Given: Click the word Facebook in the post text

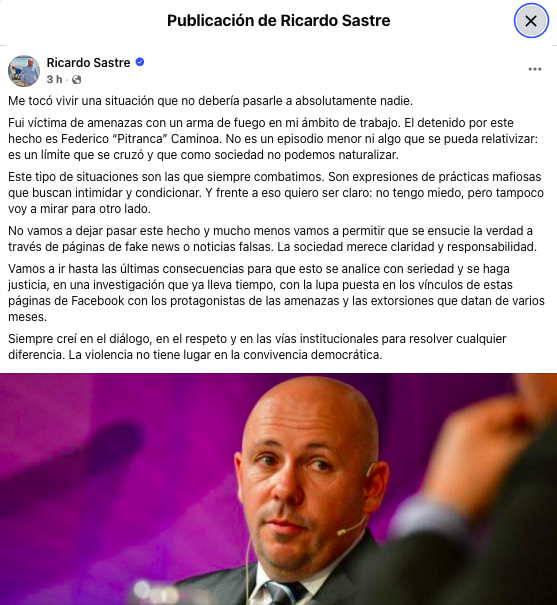Looking at the screenshot, I should coord(98,301).
